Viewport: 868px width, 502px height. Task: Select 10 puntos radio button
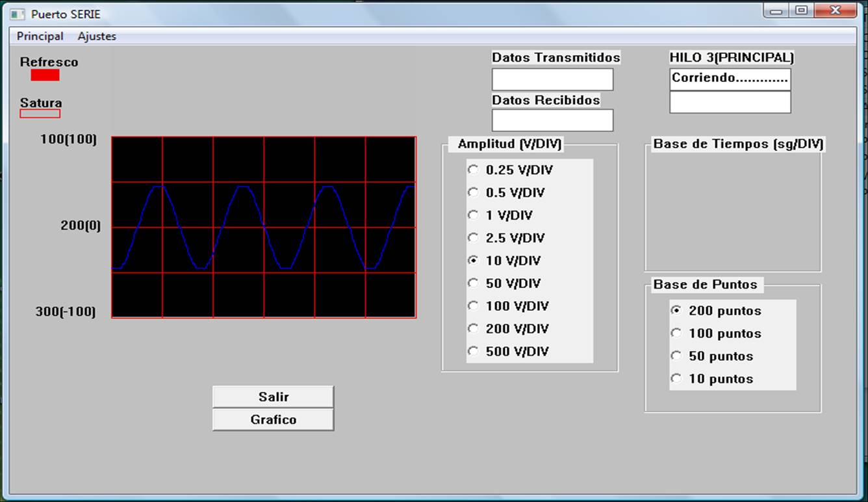pyautogui.click(x=712, y=379)
